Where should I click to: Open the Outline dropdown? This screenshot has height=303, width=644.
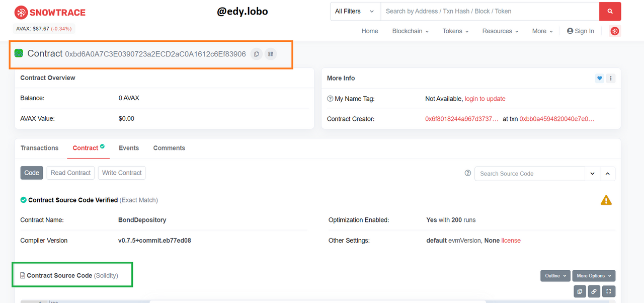point(555,276)
